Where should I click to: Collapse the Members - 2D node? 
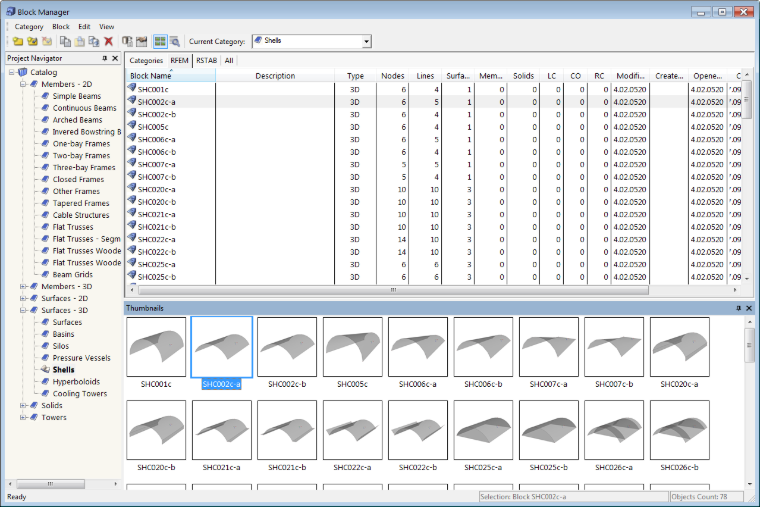pos(23,84)
